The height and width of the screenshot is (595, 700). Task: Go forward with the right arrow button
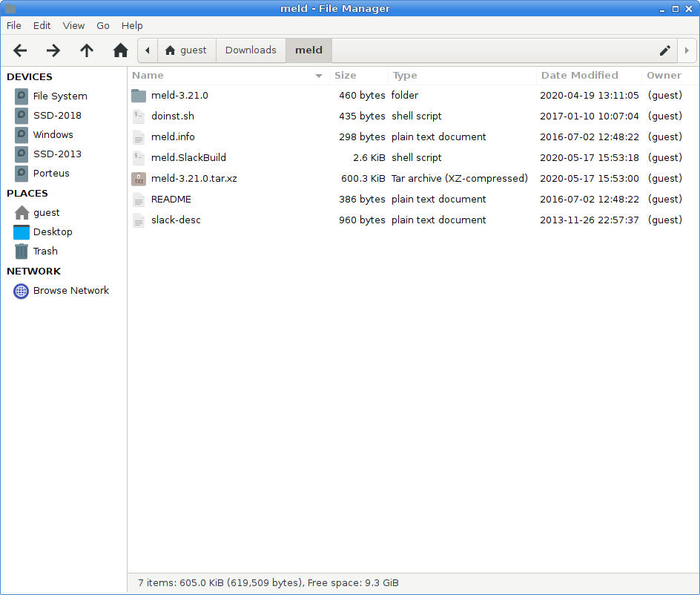[53, 50]
